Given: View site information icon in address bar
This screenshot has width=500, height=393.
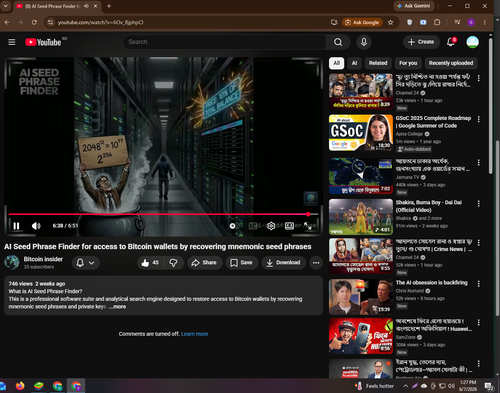Looking at the screenshot, I should 50,22.
